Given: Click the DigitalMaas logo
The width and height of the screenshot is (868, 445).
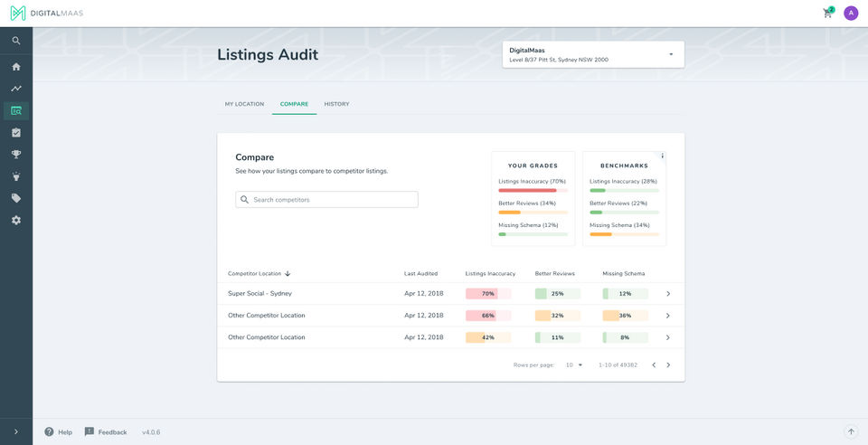Looking at the screenshot, I should click(47, 13).
